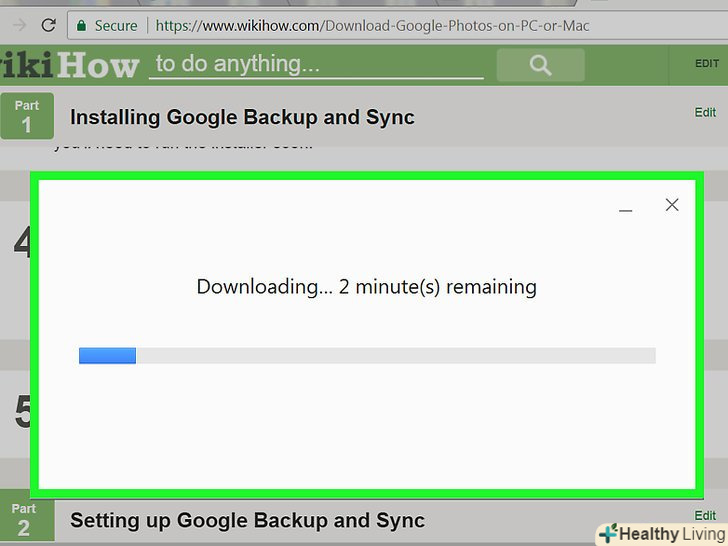Image resolution: width=728 pixels, height=546 pixels.
Task: Click the Healthy Living plus logo
Action: 607,533
